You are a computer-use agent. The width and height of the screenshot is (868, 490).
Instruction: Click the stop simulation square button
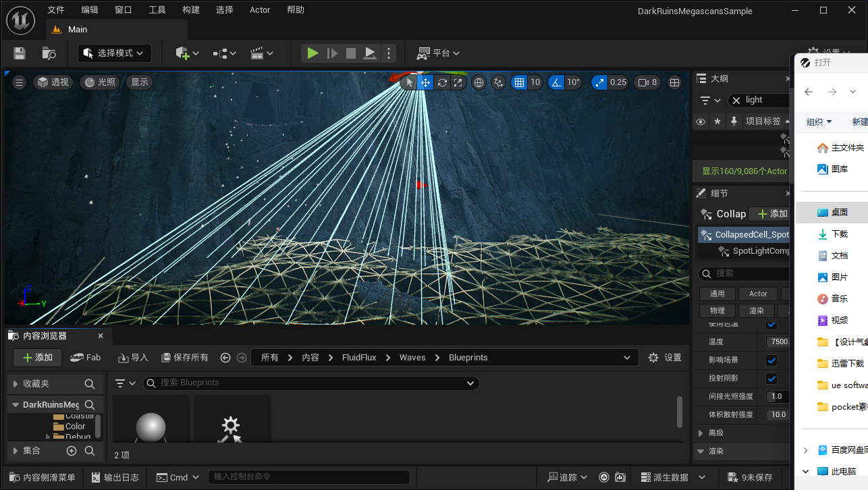click(351, 53)
